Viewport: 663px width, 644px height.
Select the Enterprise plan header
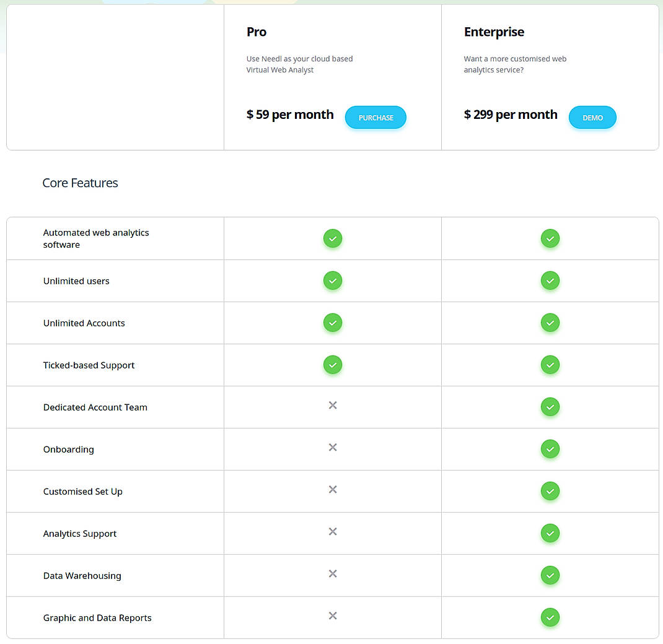click(x=494, y=32)
